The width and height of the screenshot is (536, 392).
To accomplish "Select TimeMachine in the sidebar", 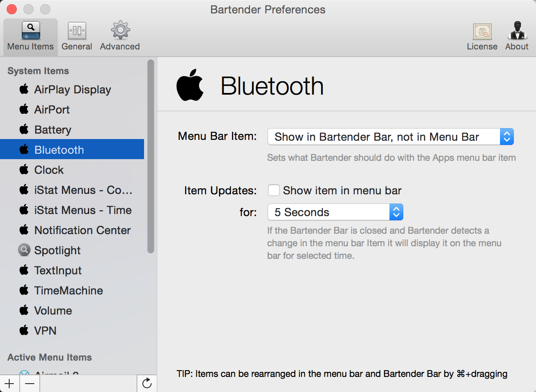I will pyautogui.click(x=72, y=290).
